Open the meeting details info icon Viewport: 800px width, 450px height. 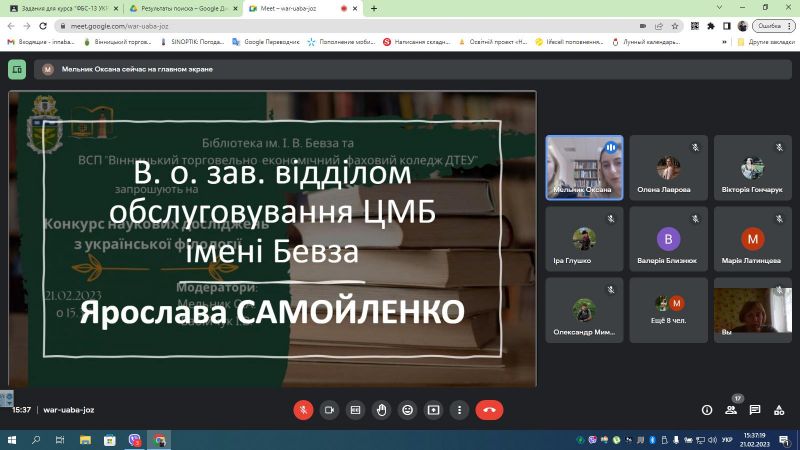coord(707,410)
